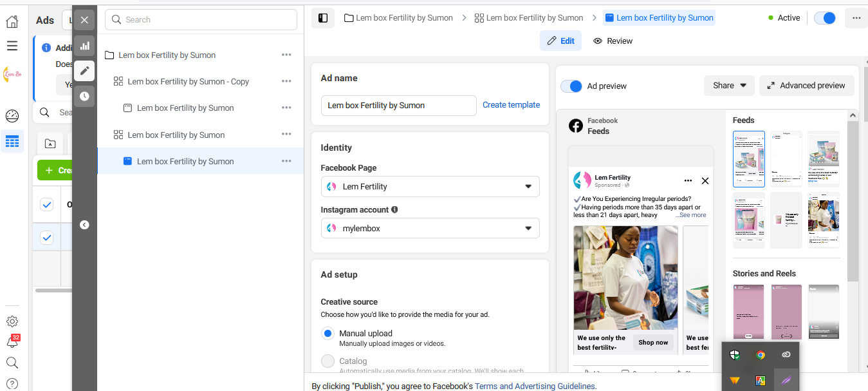Open ad preview post options ellipsis
This screenshot has height=391, width=868.
(x=688, y=181)
